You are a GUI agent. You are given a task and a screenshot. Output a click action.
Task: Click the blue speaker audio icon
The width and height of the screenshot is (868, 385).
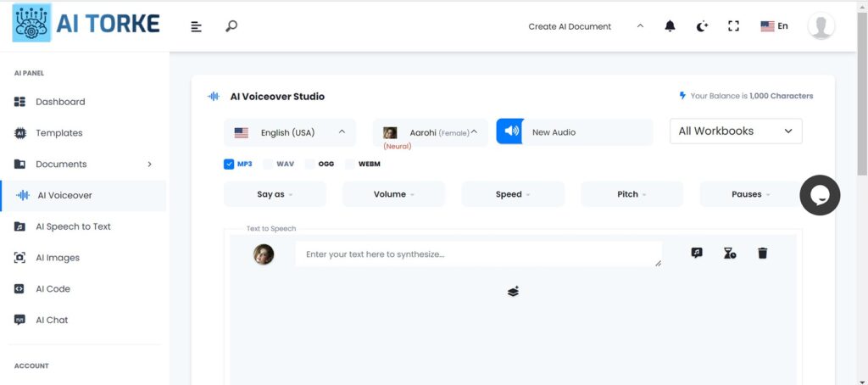click(x=509, y=131)
